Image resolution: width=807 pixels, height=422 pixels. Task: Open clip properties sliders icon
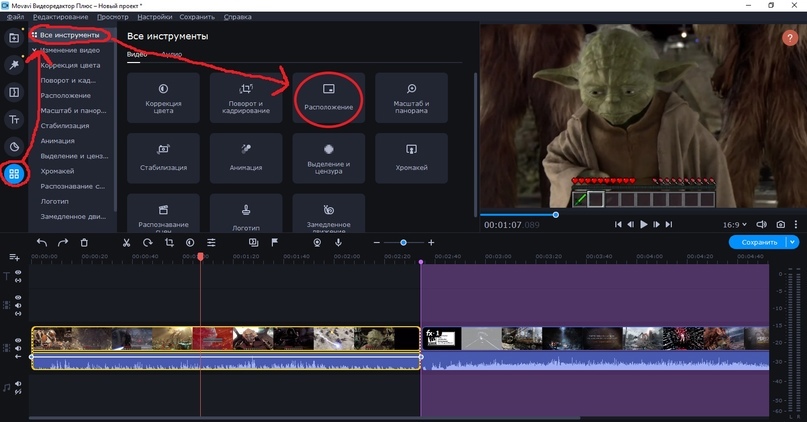point(212,242)
